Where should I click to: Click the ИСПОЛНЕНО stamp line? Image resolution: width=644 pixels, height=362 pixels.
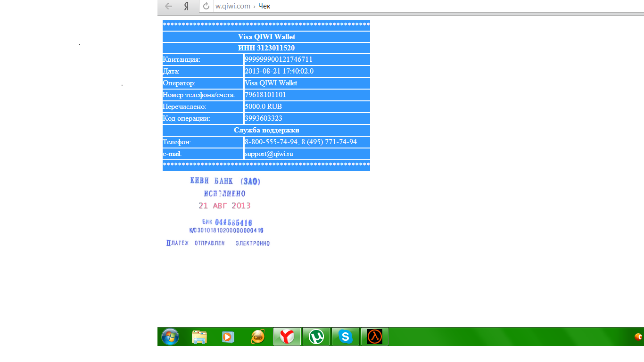click(x=225, y=194)
